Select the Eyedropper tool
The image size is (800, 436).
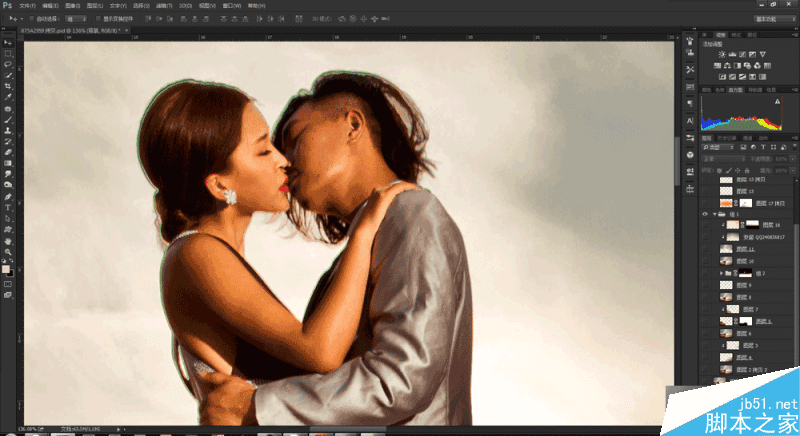click(x=8, y=97)
